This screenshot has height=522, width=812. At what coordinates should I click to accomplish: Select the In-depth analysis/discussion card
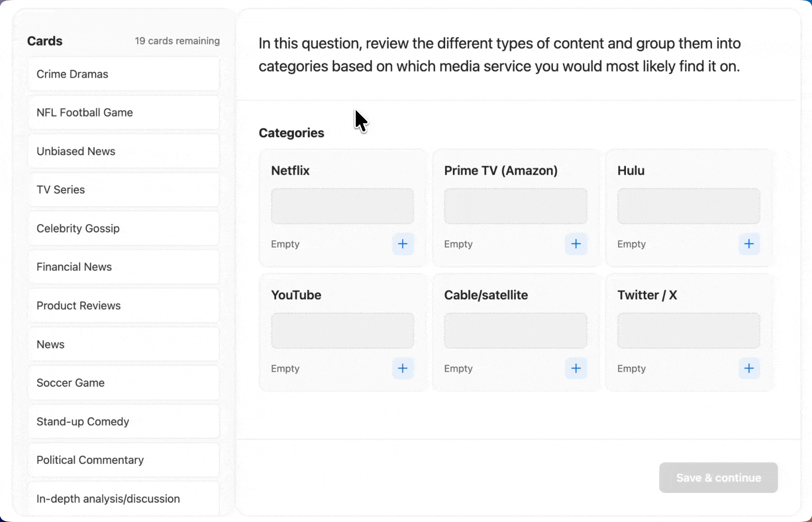pos(123,499)
